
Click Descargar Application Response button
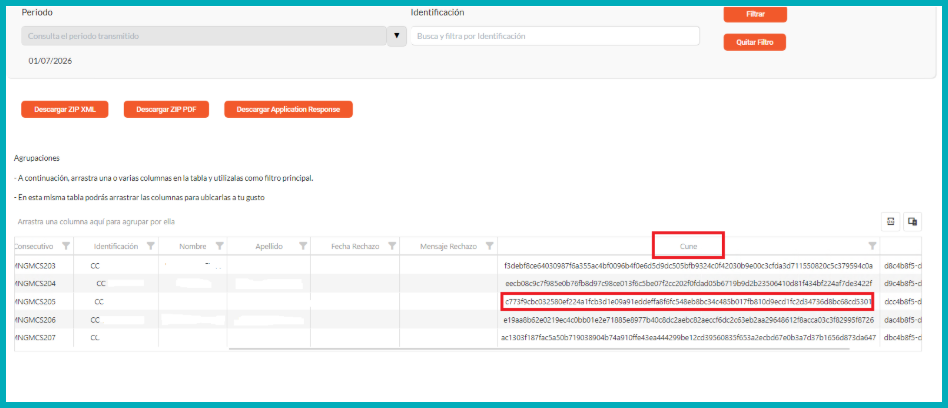point(288,109)
